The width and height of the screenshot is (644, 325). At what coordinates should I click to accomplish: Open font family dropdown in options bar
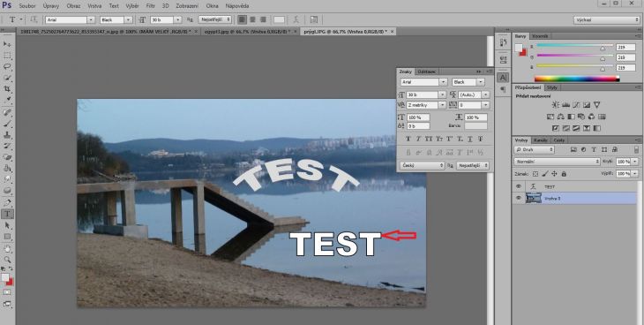tap(70, 19)
